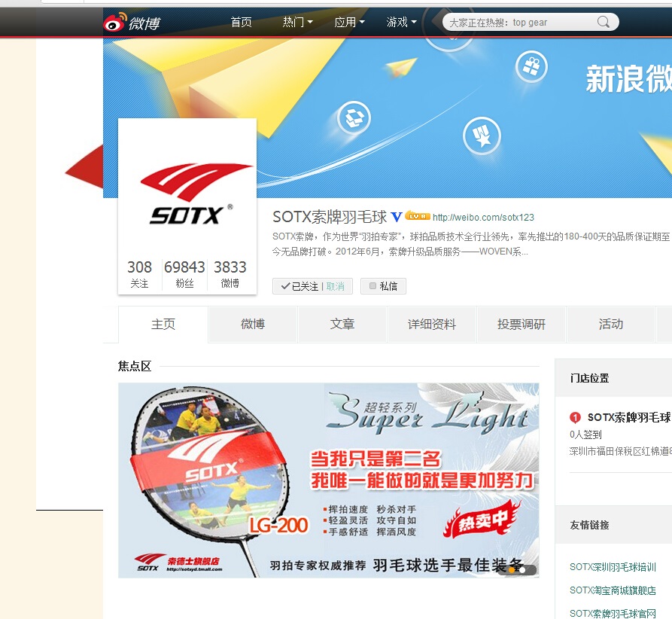Click the SOTX profile avatar logo

187,189
